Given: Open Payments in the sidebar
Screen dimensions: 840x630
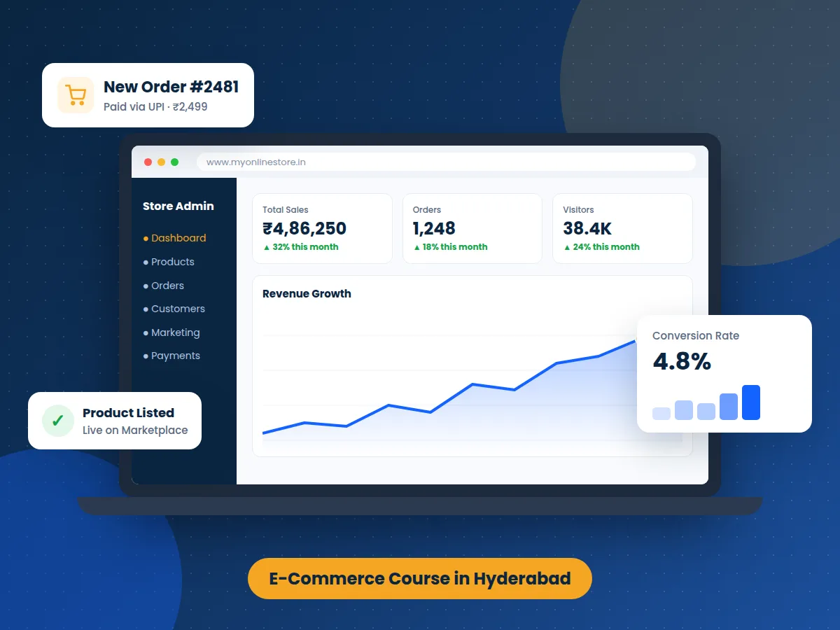Looking at the screenshot, I should coord(171,356).
